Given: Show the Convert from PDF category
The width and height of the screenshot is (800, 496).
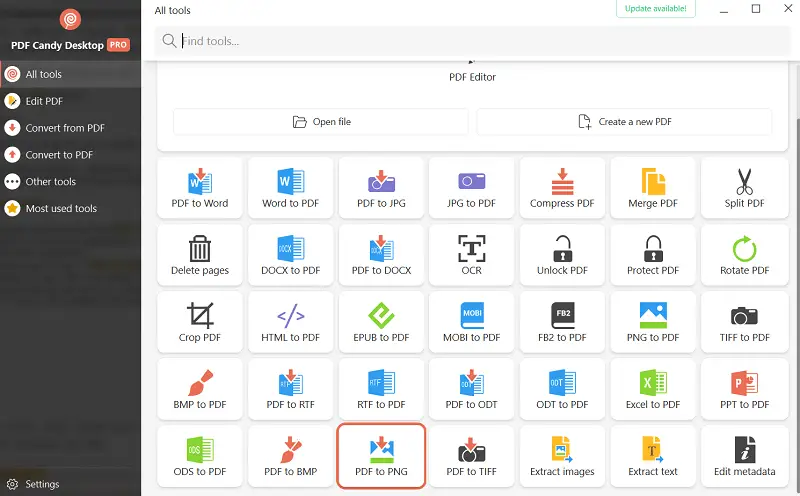Looking at the screenshot, I should tap(70, 128).
